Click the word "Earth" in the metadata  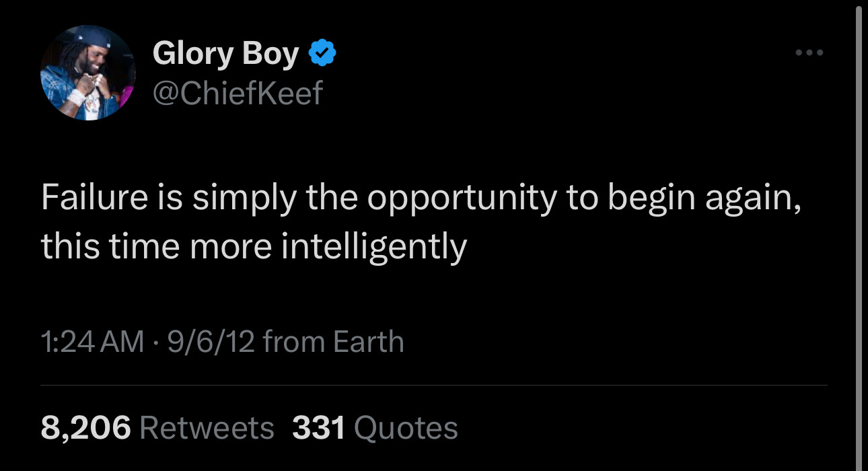pyautogui.click(x=369, y=342)
